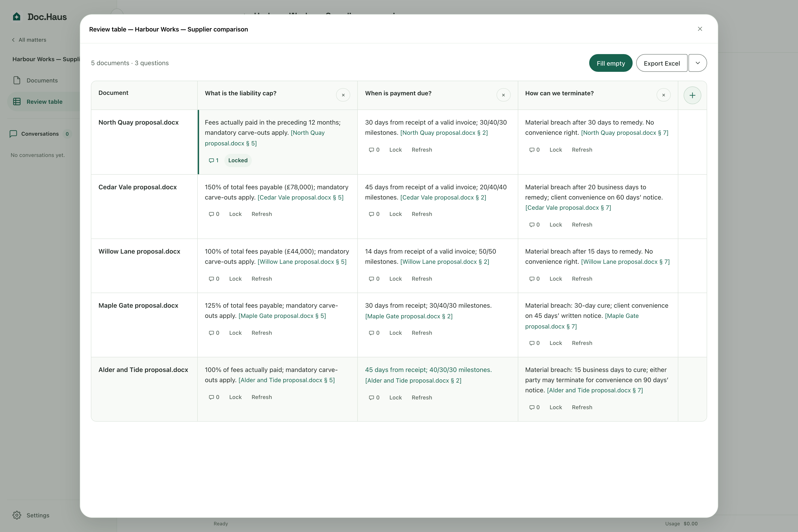Open comments on Maple Gate liability cell

(214, 333)
